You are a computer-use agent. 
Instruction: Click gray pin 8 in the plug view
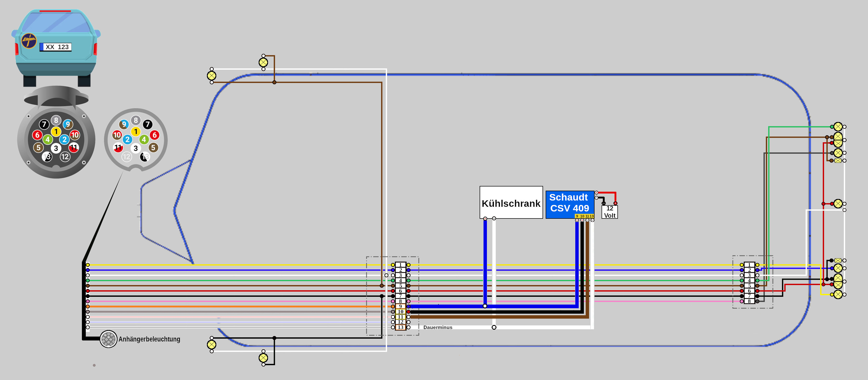(135, 120)
